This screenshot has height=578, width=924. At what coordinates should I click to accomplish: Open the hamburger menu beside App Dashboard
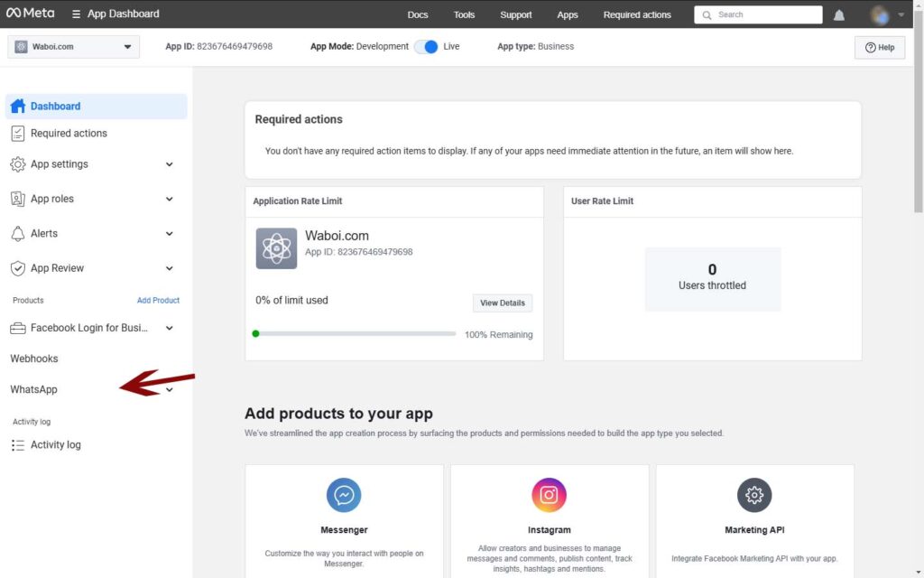tap(76, 14)
